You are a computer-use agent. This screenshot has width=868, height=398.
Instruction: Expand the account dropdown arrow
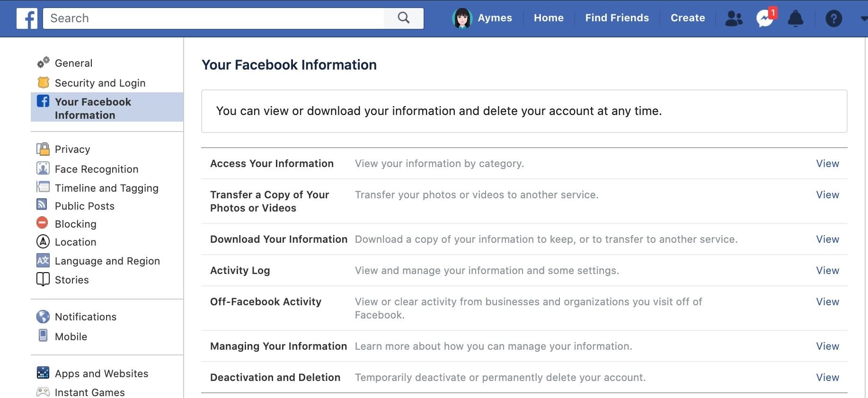863,18
